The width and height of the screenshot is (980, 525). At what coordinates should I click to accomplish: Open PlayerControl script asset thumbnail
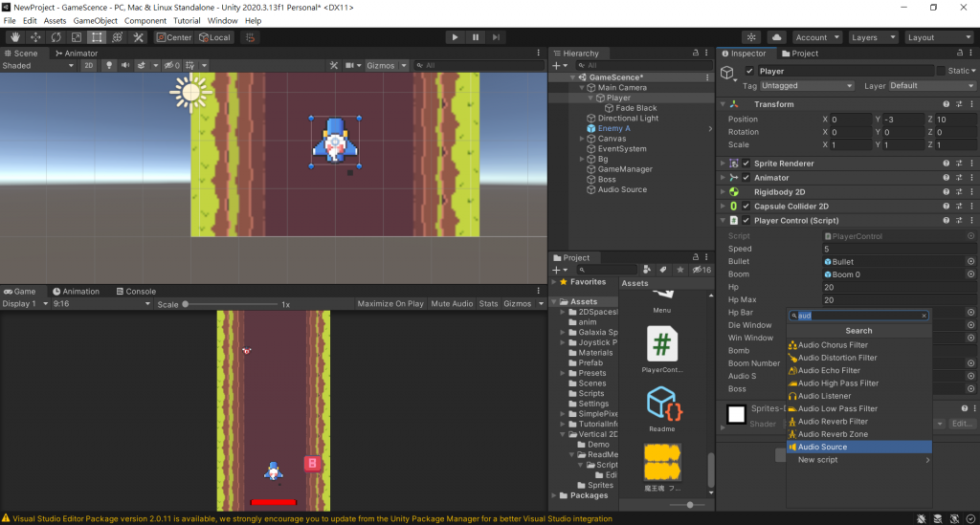pos(662,344)
